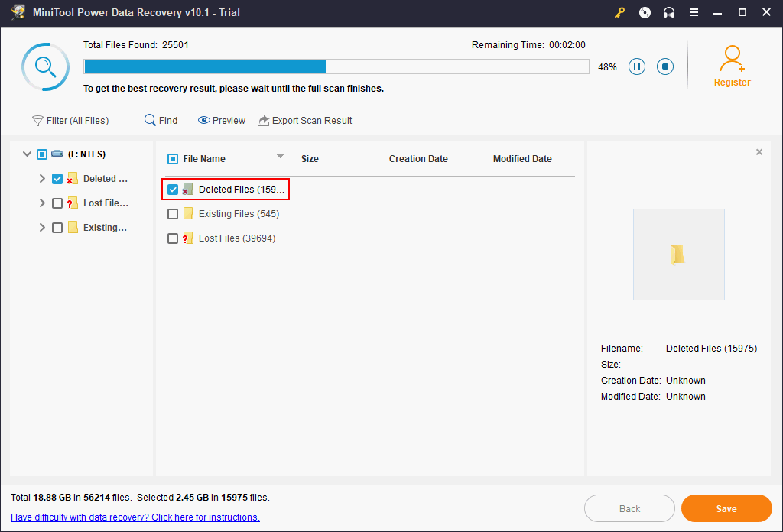This screenshot has width=783, height=532.
Task: Expand the Deleted folder in tree
Action: 42,179
